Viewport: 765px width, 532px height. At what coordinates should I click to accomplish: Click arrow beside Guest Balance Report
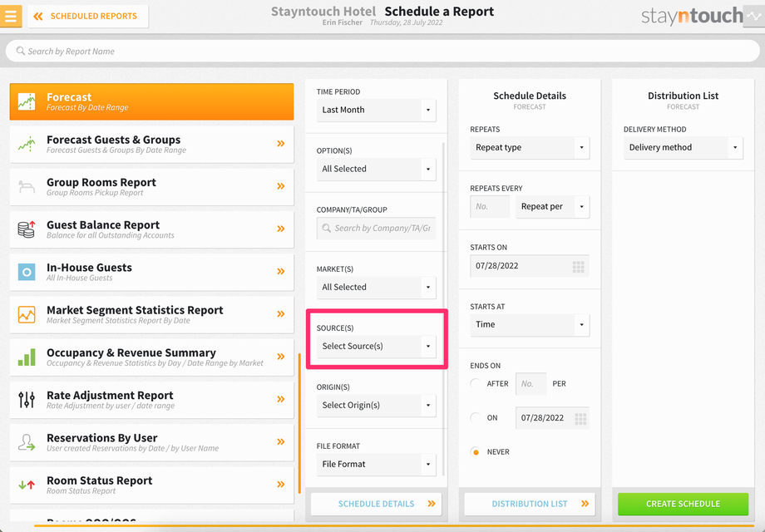click(281, 229)
